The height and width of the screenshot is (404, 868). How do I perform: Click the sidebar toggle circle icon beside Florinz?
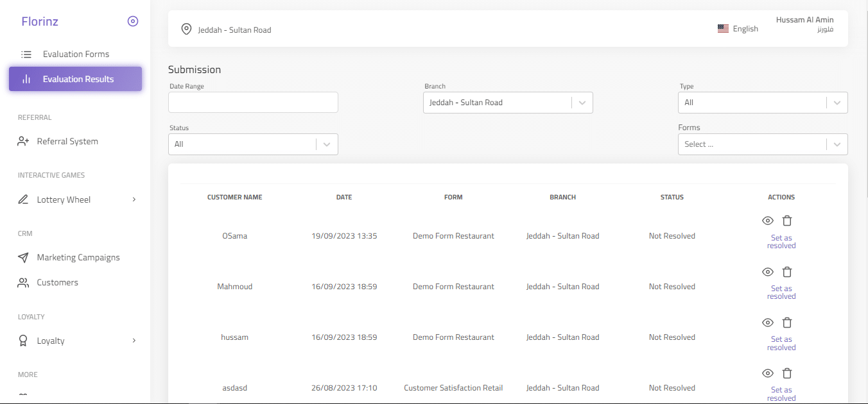click(133, 21)
